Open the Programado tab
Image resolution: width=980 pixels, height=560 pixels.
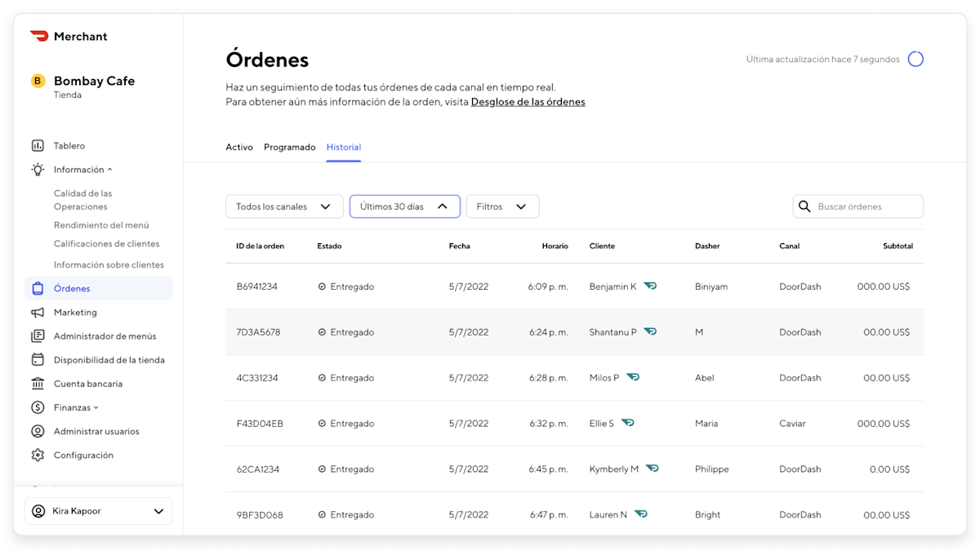pyautogui.click(x=289, y=147)
